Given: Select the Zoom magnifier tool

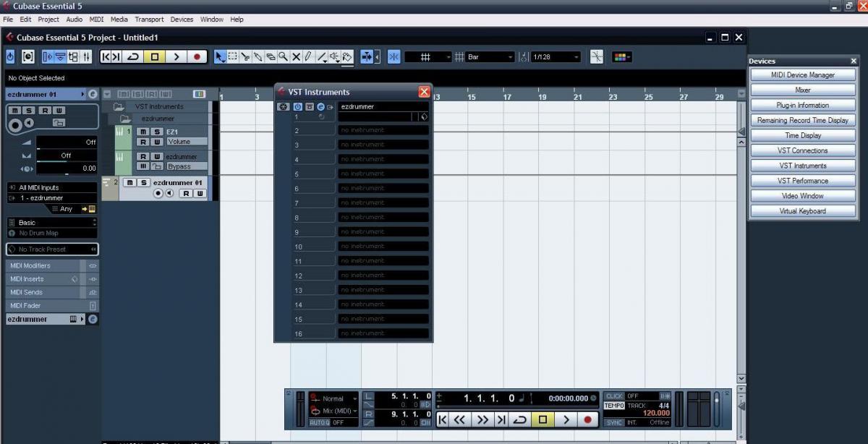Looking at the screenshot, I should (283, 56).
